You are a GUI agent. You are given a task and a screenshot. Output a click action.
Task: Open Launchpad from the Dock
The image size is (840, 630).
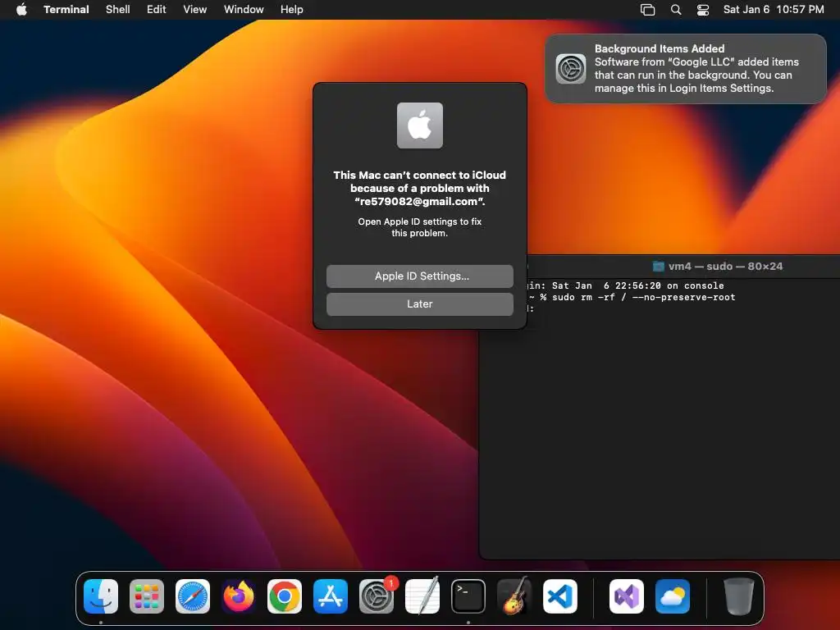click(x=147, y=596)
